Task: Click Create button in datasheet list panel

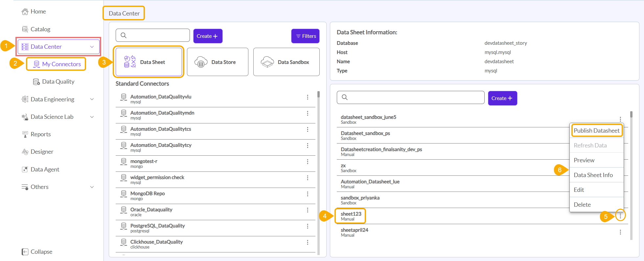Action: [x=502, y=98]
